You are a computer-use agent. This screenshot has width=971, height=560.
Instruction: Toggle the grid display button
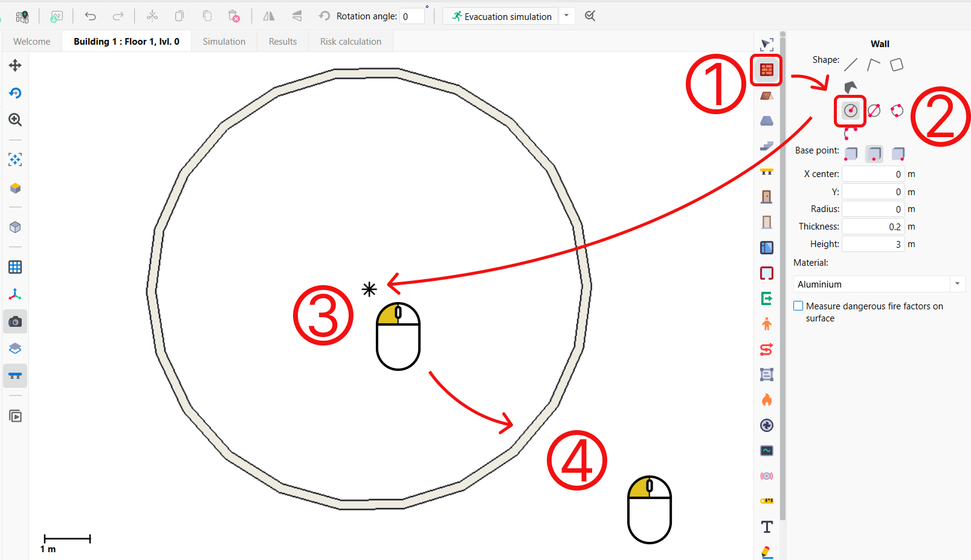pos(15,267)
